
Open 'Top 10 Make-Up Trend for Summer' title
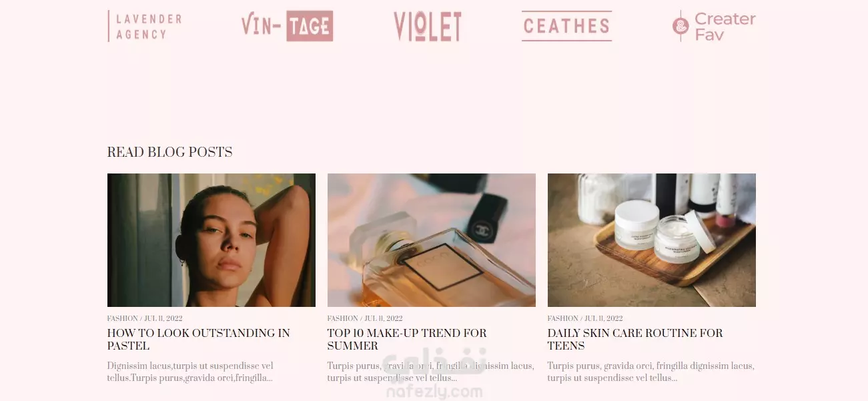407,339
